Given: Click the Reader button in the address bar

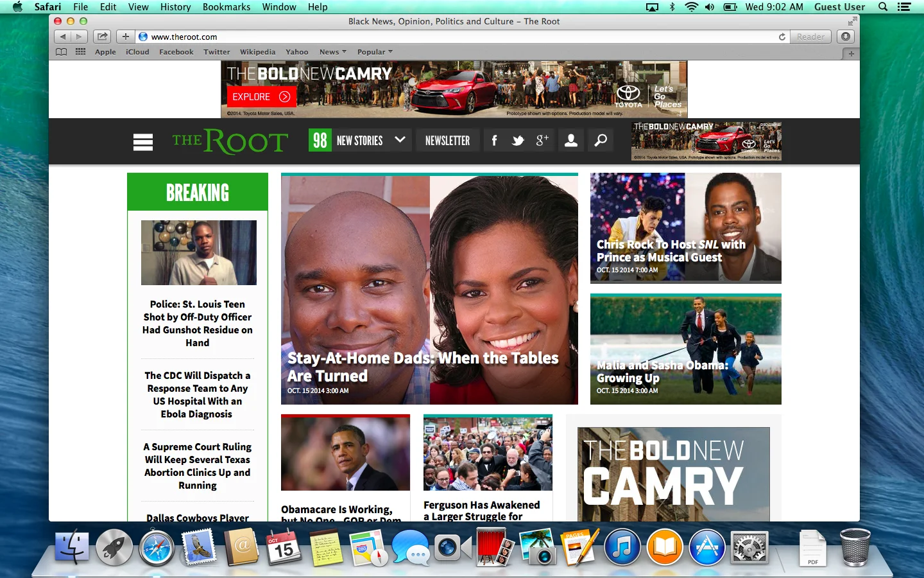Looking at the screenshot, I should (x=810, y=37).
